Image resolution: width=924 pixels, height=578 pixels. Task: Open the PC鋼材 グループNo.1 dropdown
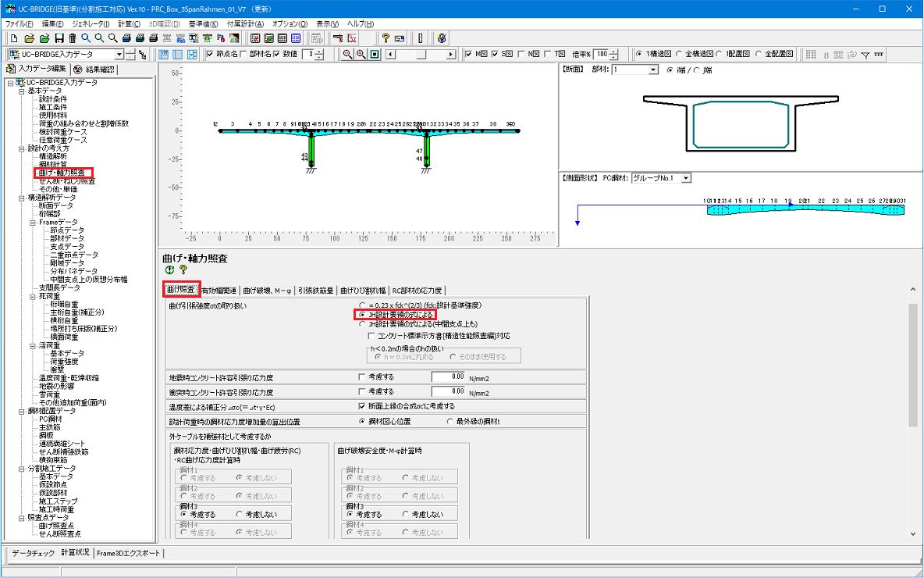(686, 178)
